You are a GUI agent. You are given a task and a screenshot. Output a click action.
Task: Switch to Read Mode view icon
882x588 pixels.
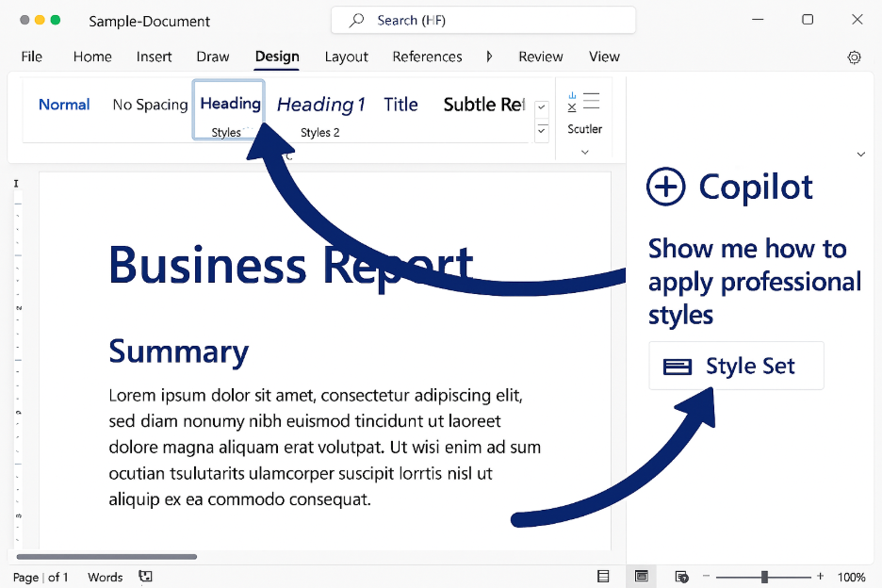(x=603, y=576)
